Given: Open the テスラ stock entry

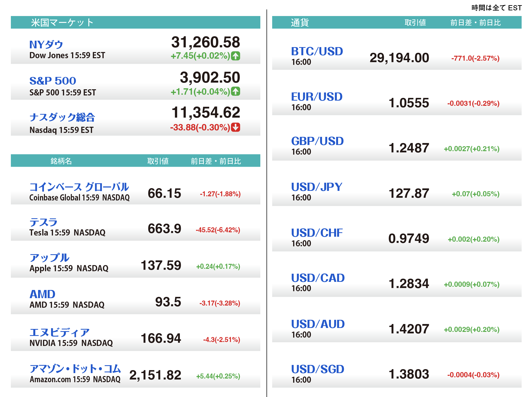Looking at the screenshot, I should click(x=43, y=222).
